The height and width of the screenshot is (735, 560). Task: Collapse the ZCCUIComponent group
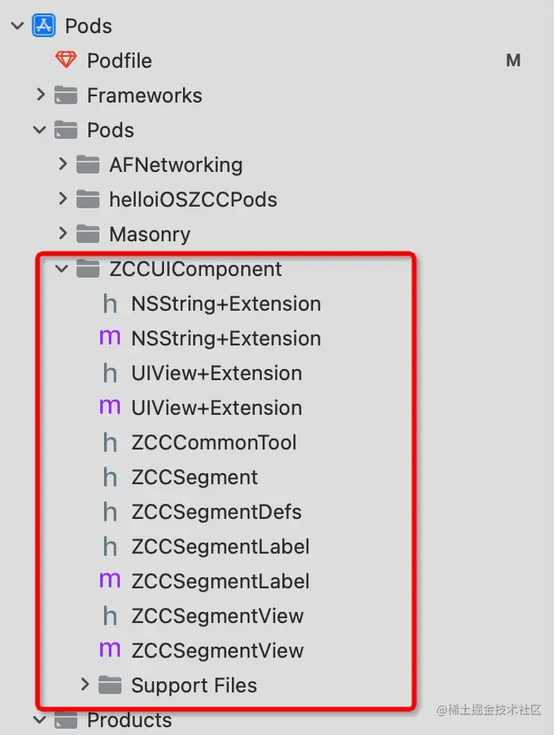click(x=62, y=269)
